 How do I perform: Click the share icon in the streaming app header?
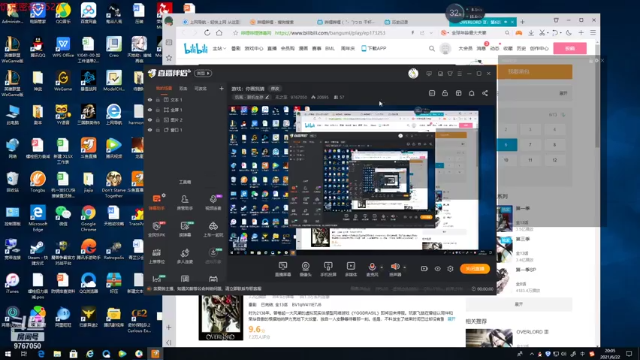tap(485, 93)
